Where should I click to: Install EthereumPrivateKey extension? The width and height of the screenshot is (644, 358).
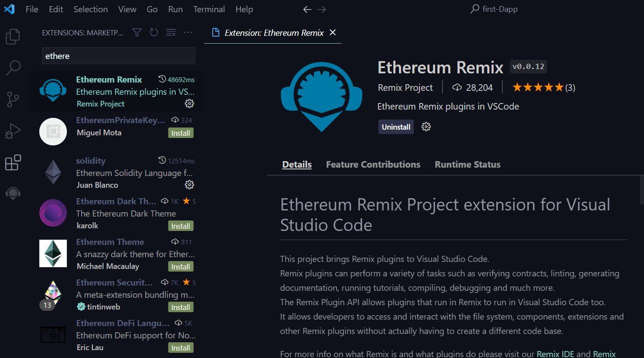point(180,133)
